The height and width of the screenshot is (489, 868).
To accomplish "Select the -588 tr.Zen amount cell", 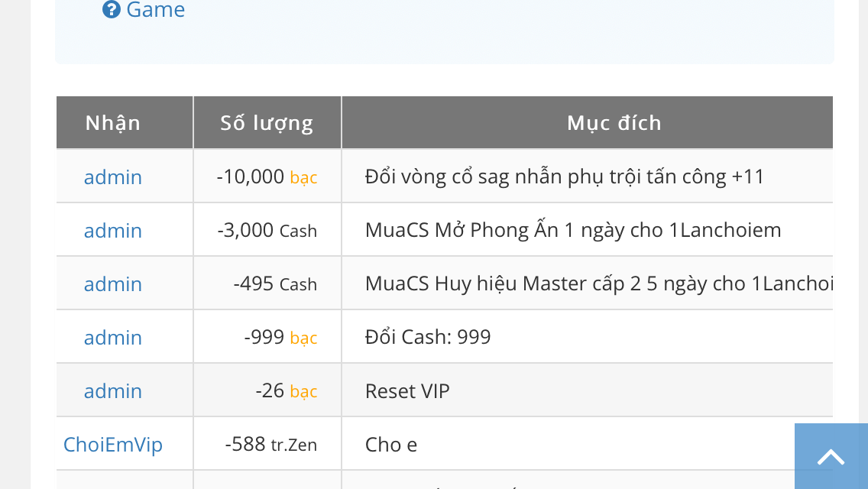I will pyautogui.click(x=270, y=445).
